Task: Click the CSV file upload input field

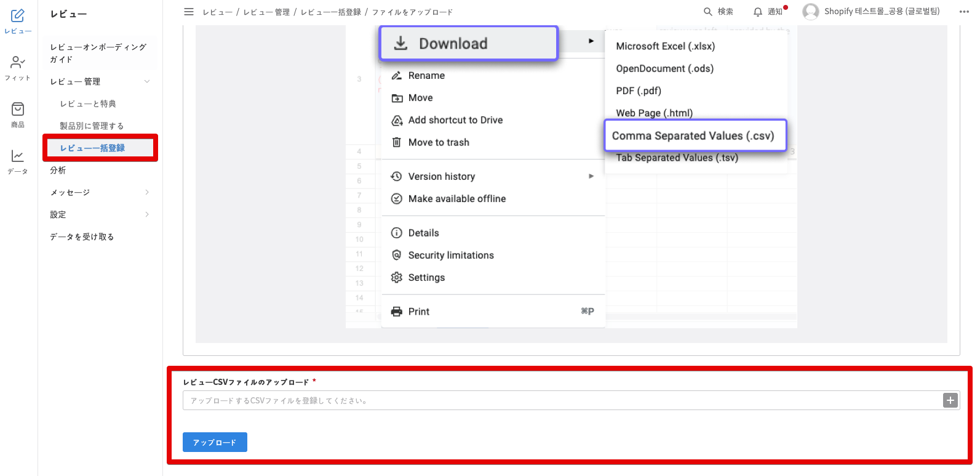Action: tap(561, 401)
